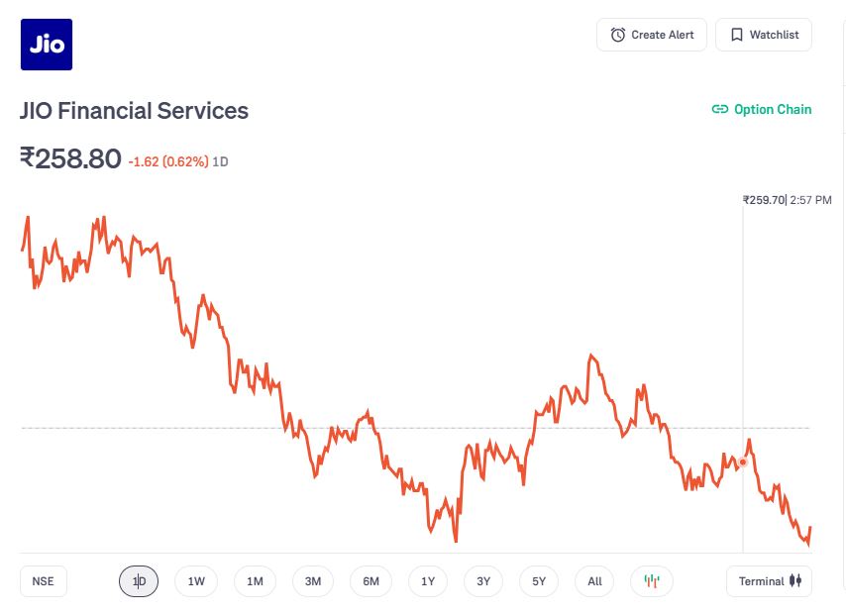Select the 1W time range

click(196, 581)
